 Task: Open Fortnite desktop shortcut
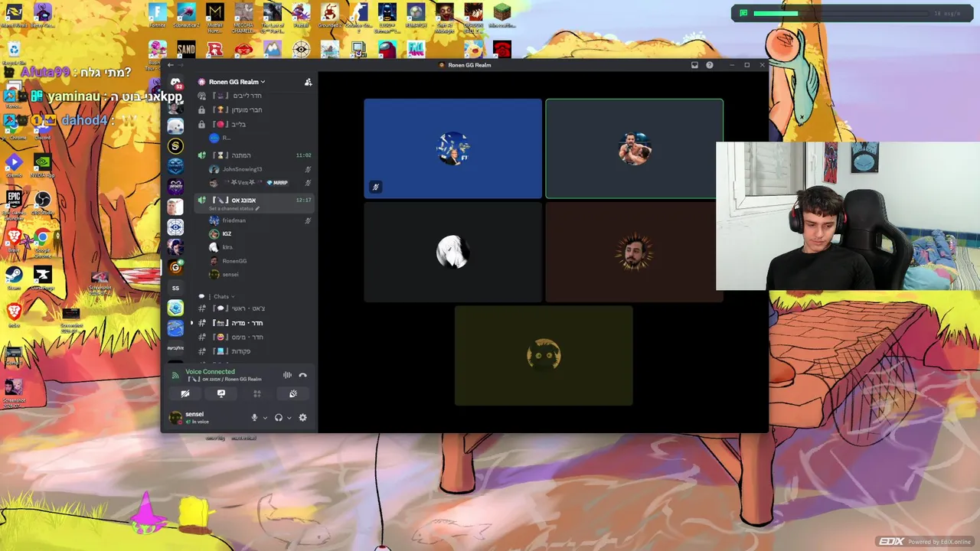pyautogui.click(x=157, y=16)
